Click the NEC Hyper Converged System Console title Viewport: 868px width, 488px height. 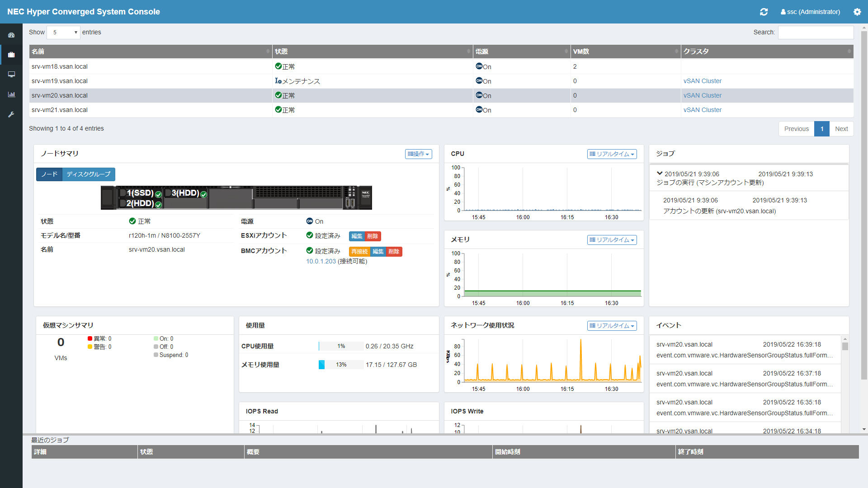[84, 12]
